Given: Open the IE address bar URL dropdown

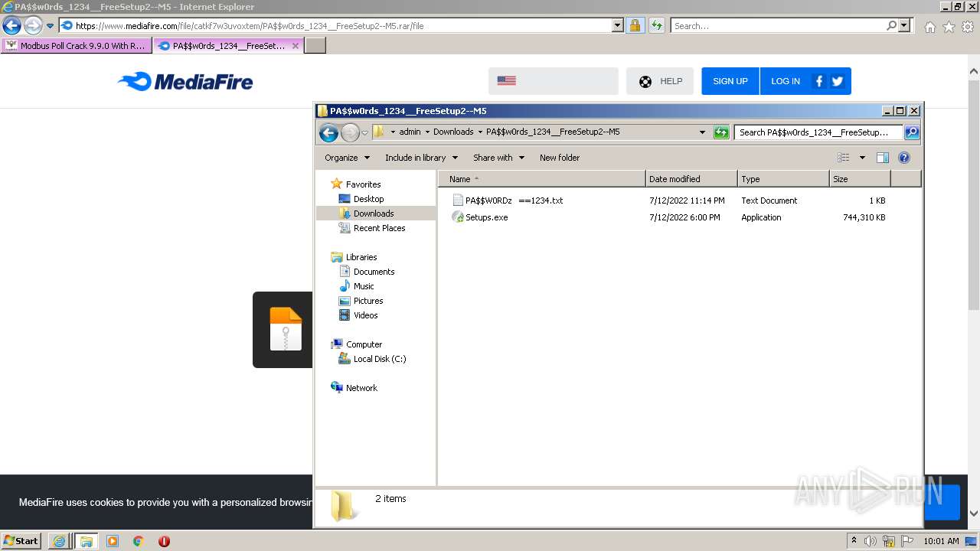Looking at the screenshot, I should pos(618,25).
